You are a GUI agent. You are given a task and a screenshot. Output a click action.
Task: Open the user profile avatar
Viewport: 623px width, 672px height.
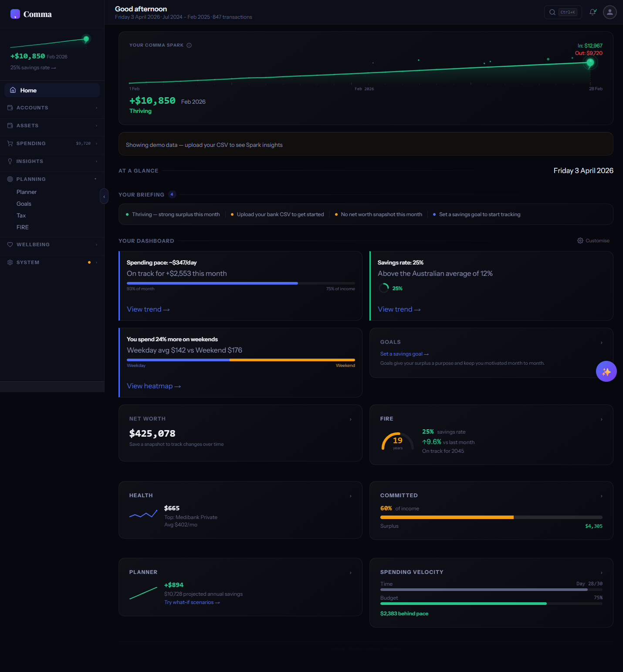(x=609, y=12)
